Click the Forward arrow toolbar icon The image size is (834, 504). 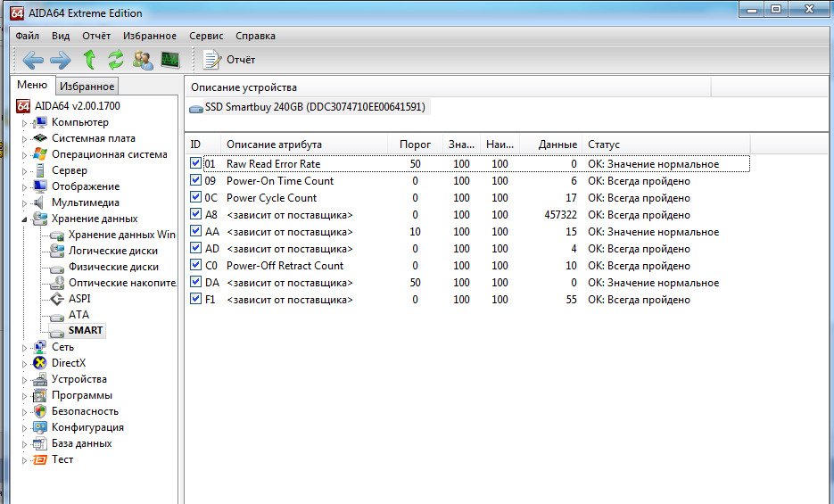[61, 60]
